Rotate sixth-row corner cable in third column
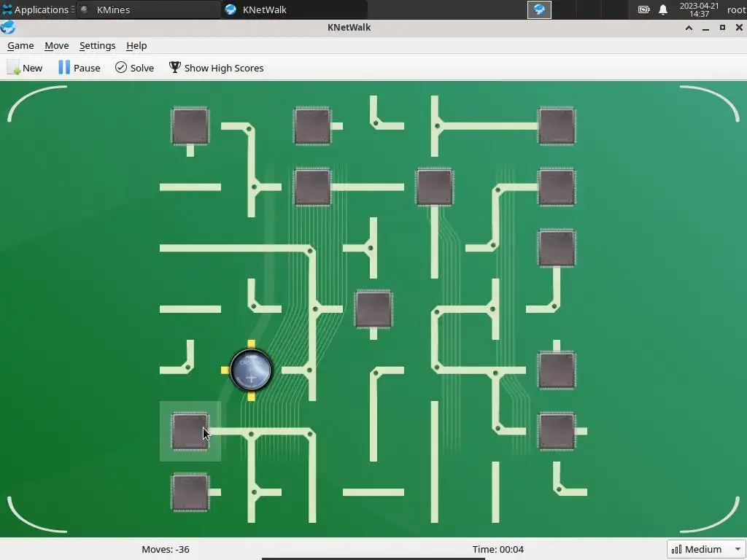747x560 pixels. (x=312, y=431)
